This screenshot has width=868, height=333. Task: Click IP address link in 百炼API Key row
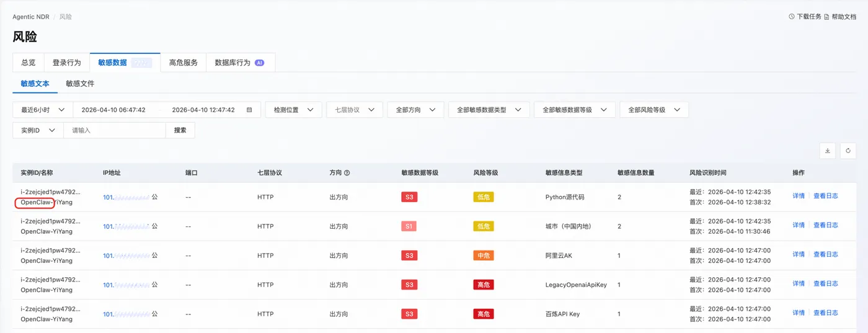(126, 314)
